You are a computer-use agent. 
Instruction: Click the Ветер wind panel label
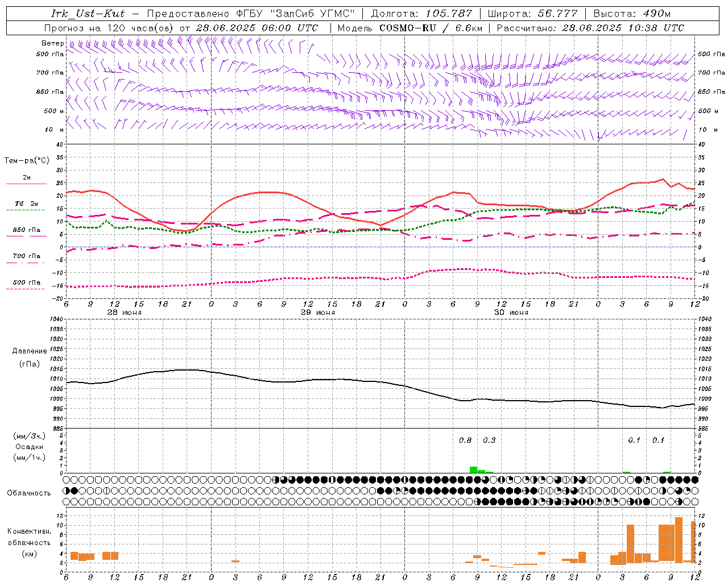click(x=52, y=43)
